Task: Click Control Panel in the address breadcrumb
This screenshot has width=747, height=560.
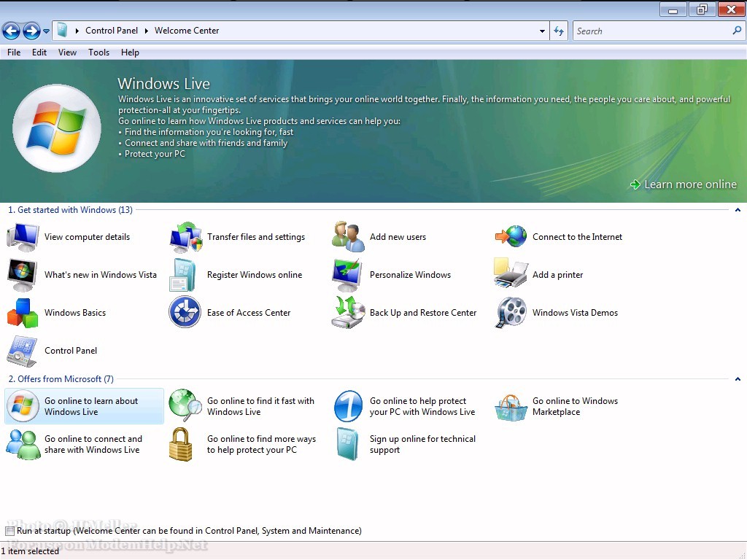Action: coord(112,31)
